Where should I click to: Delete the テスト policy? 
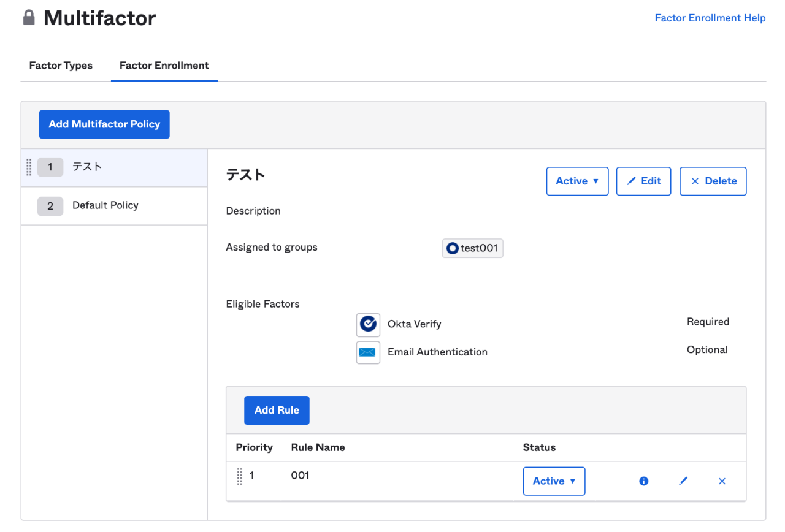click(x=713, y=181)
